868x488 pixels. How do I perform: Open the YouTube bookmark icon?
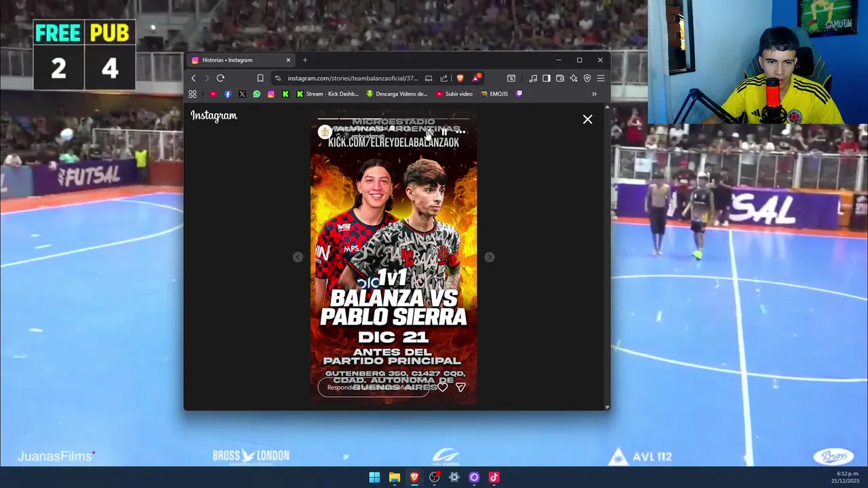214,94
